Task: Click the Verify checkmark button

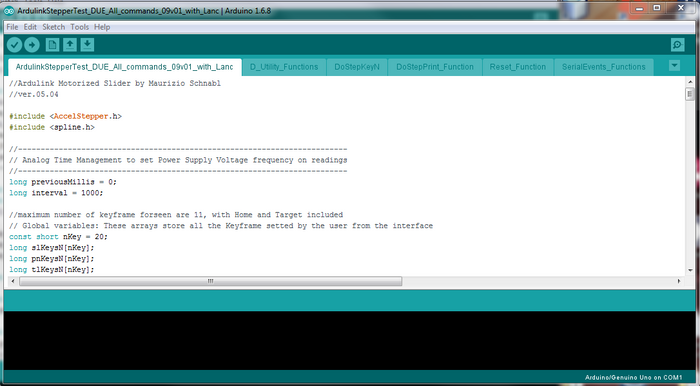Action: click(x=14, y=45)
